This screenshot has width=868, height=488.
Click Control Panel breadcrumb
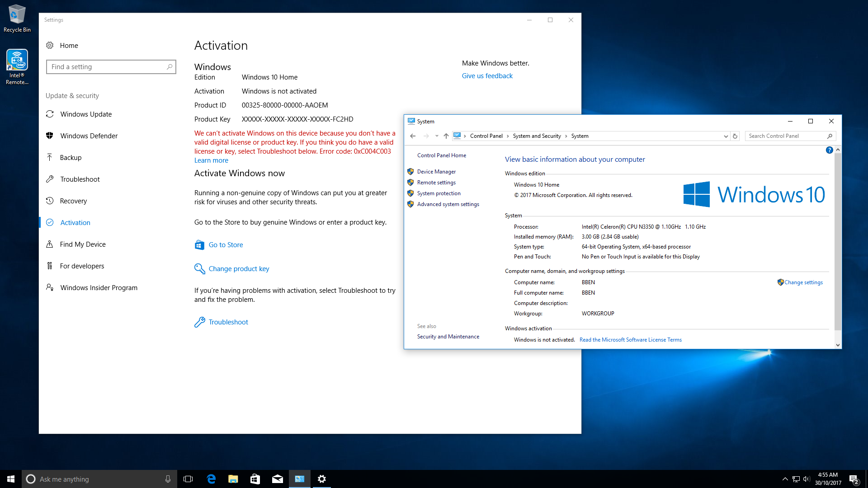(486, 136)
